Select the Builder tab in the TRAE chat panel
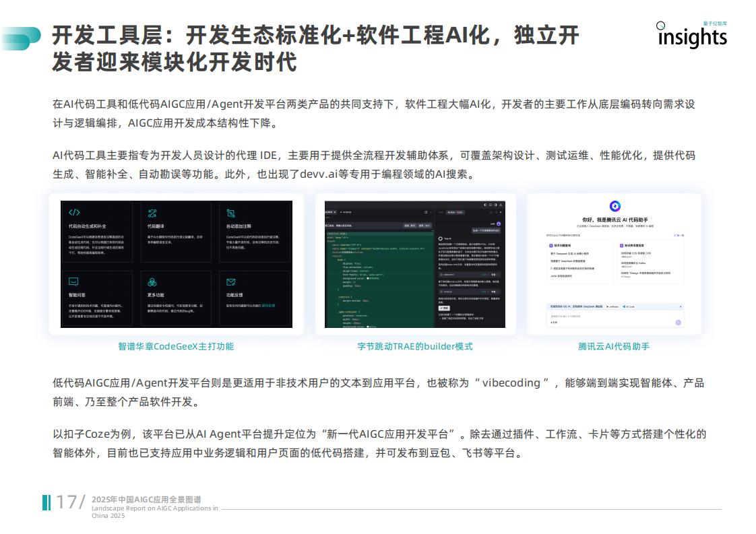 (455, 212)
